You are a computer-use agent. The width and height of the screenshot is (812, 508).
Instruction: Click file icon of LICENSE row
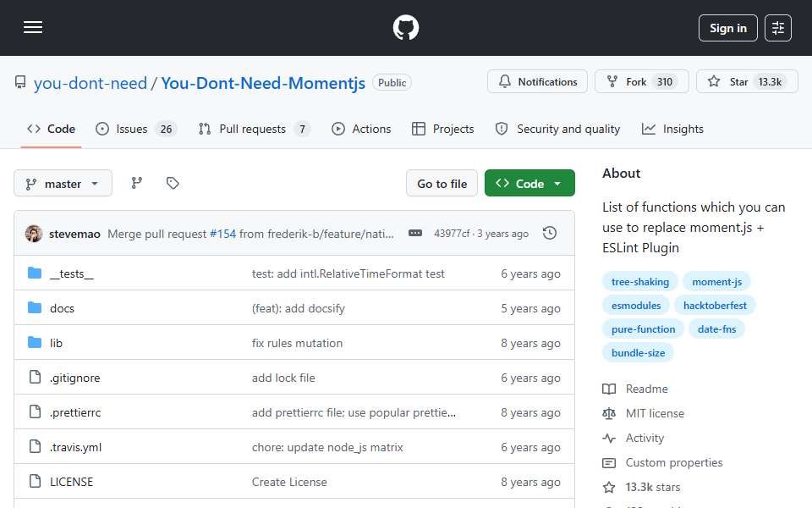coord(35,482)
